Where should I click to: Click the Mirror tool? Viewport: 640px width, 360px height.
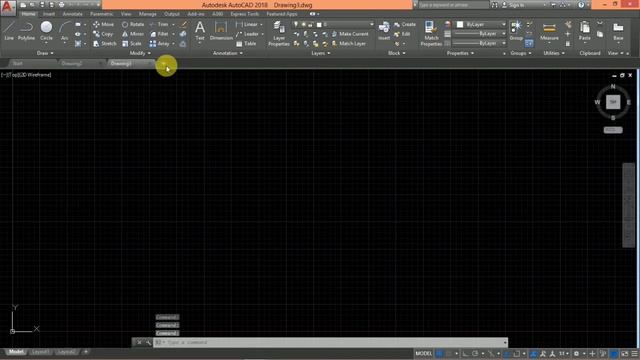point(133,34)
